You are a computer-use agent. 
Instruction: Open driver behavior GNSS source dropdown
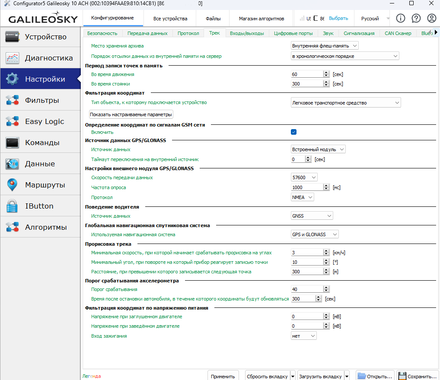tap(312, 216)
